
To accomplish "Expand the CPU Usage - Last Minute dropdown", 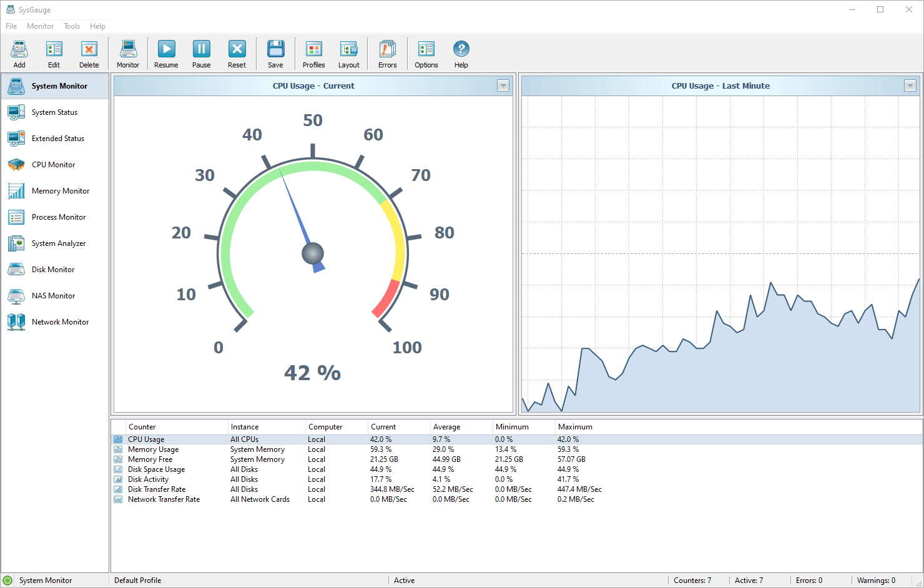I will click(910, 86).
